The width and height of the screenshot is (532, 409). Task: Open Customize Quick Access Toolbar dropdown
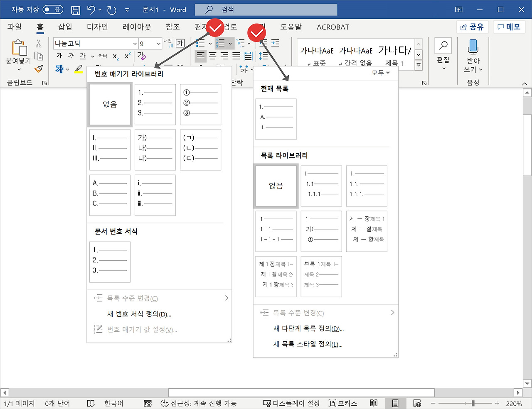pyautogui.click(x=127, y=10)
